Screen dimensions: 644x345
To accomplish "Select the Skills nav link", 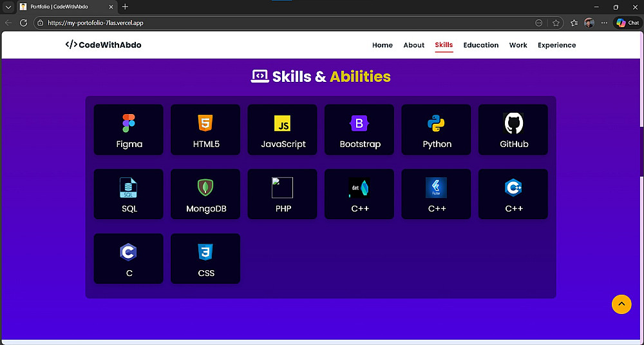I will (x=444, y=45).
